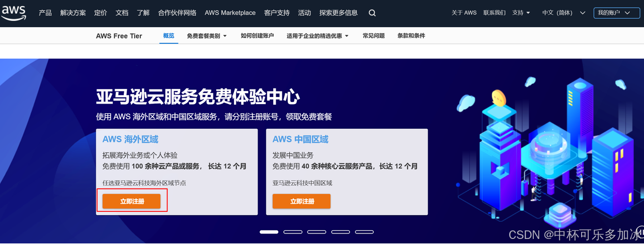Image resolution: width=644 pixels, height=246 pixels.
Task: Select the second carousel indicator
Action: (x=293, y=232)
